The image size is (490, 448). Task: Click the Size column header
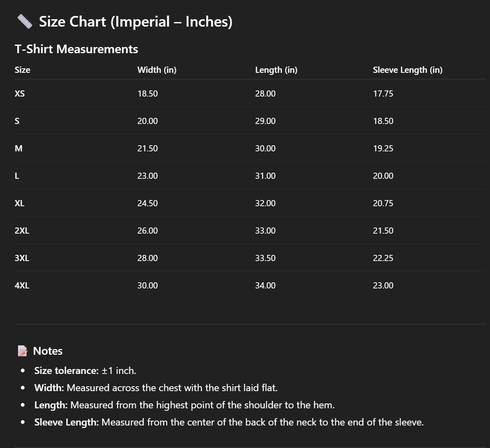point(22,70)
